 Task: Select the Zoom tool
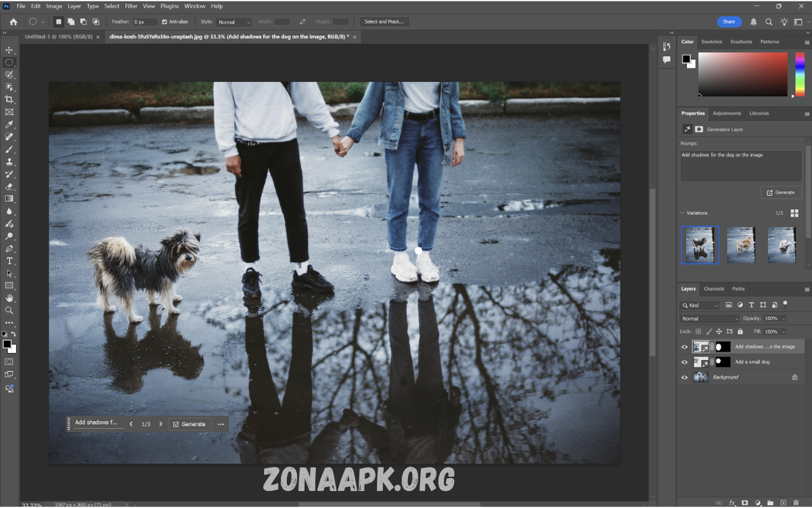coord(9,310)
